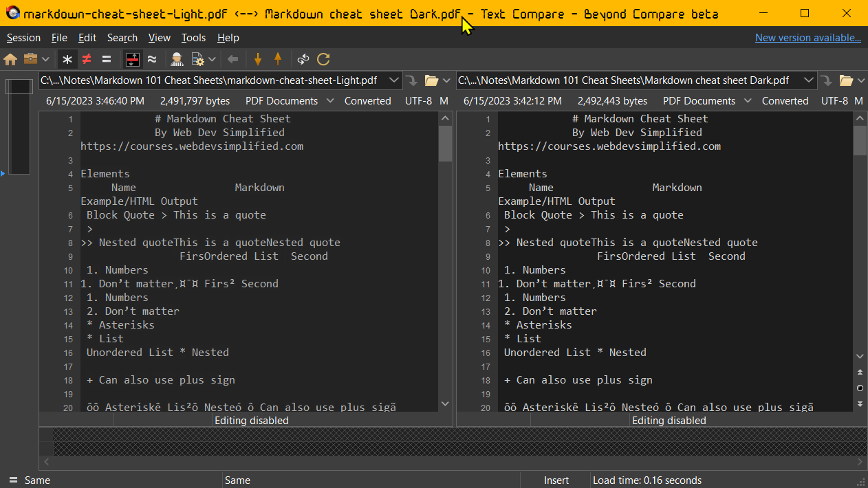
Task: Click left pane size 2,491,797 bytes
Action: (x=195, y=101)
